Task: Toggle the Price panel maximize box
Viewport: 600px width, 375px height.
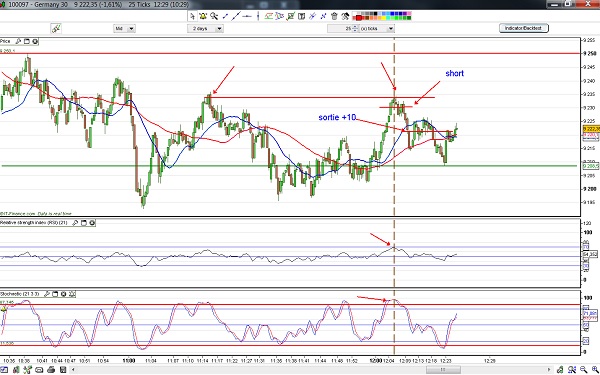Action: (x=27, y=41)
